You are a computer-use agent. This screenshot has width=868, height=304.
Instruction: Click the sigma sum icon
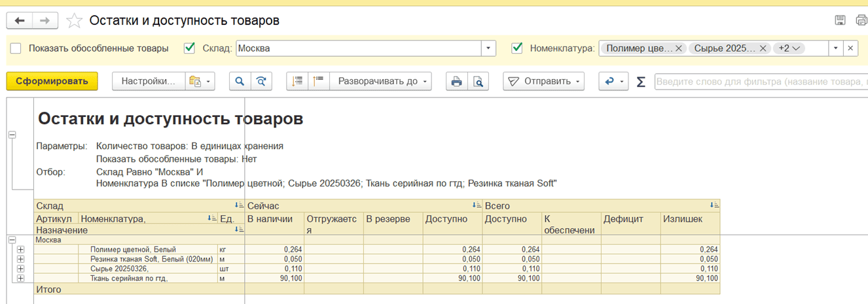[641, 82]
